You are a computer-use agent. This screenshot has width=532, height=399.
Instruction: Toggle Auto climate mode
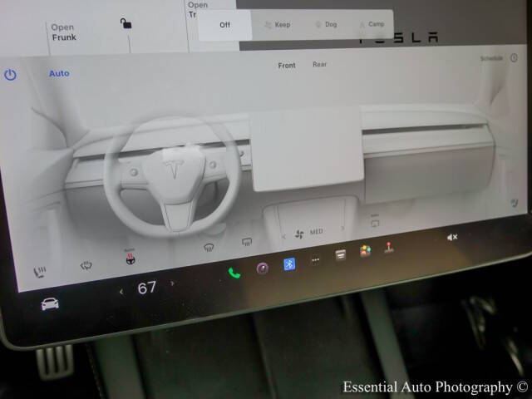point(59,73)
